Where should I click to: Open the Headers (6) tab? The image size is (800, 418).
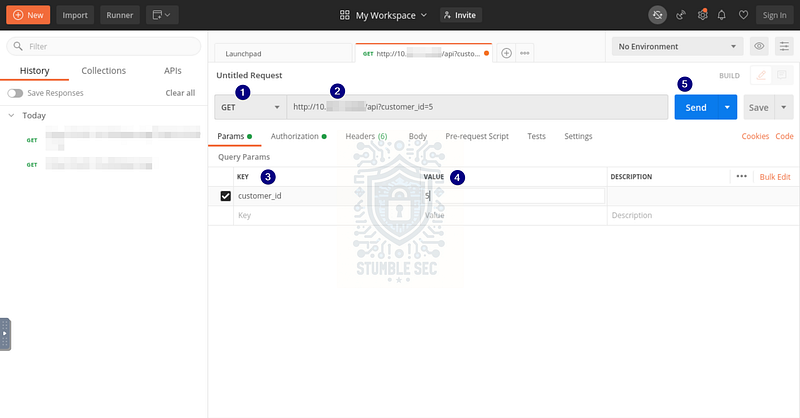366,136
